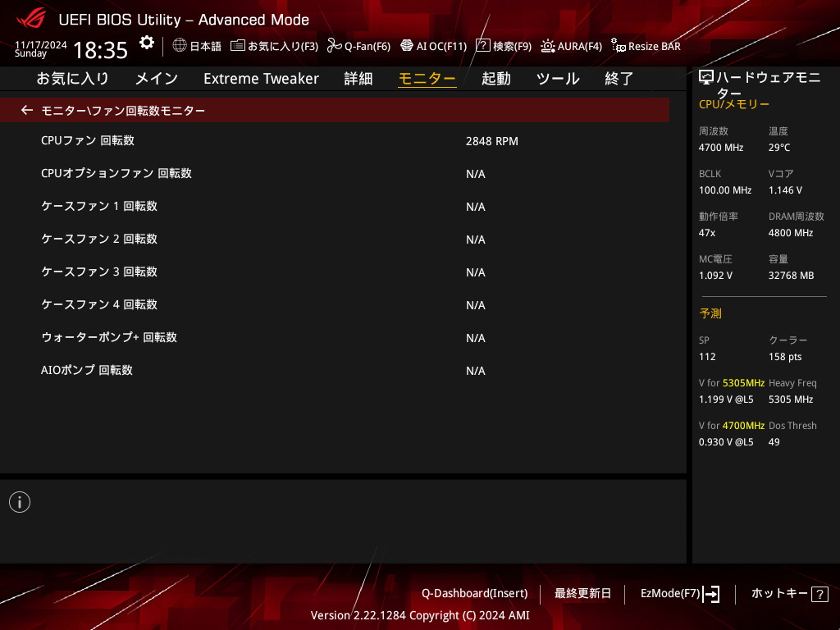Viewport: 840px width, 630px height.
Task: Select the ケースファン 2 回転数 row
Action: pos(335,239)
